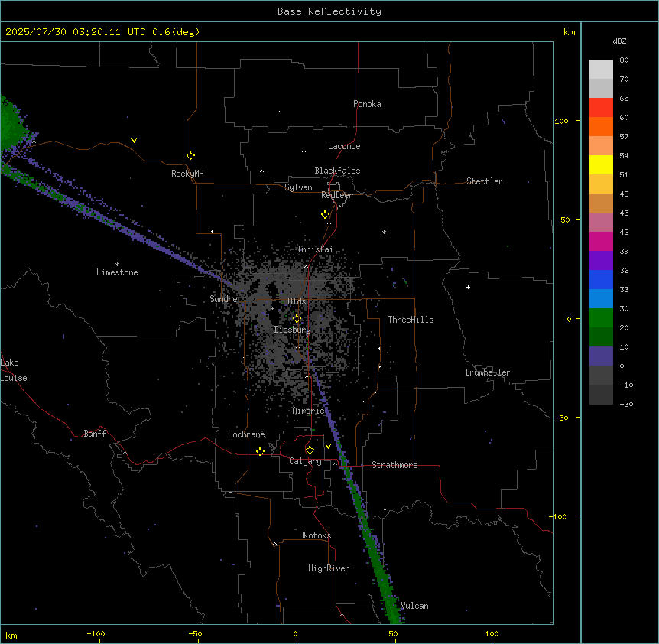Screen dimensions: 659x644
Task: Click the white plus marker west of Drumheller
Action: [x=468, y=287]
